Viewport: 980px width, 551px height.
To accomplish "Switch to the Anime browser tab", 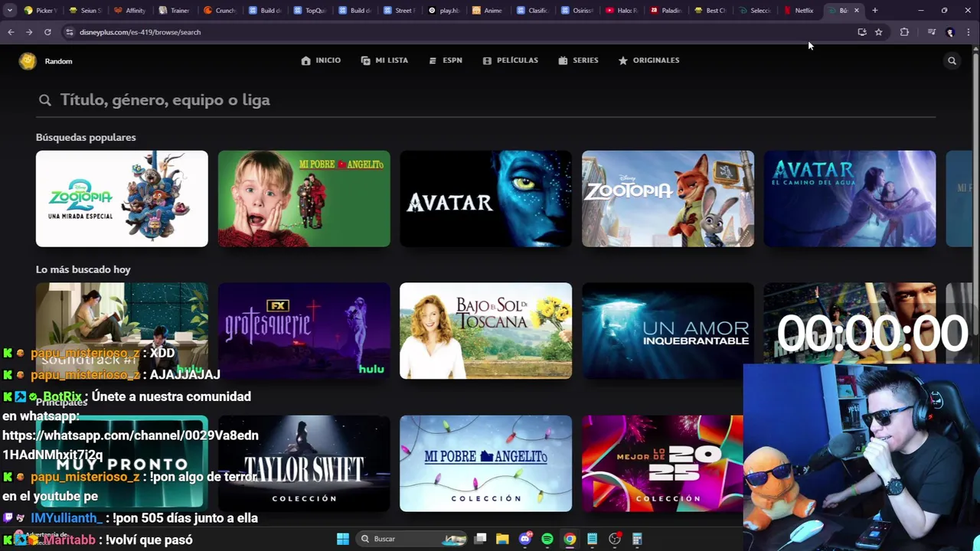I will tap(487, 11).
